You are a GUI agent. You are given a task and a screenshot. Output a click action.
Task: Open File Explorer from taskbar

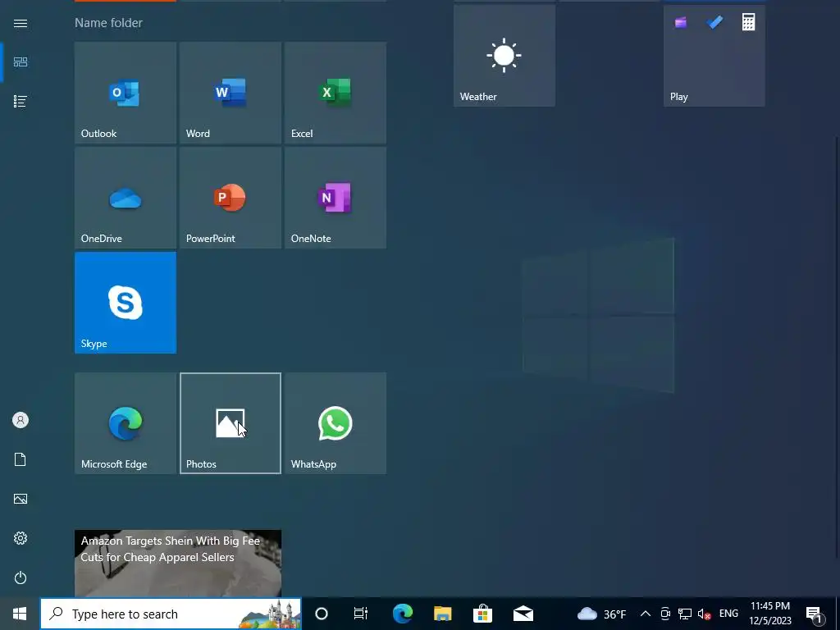pos(442,614)
